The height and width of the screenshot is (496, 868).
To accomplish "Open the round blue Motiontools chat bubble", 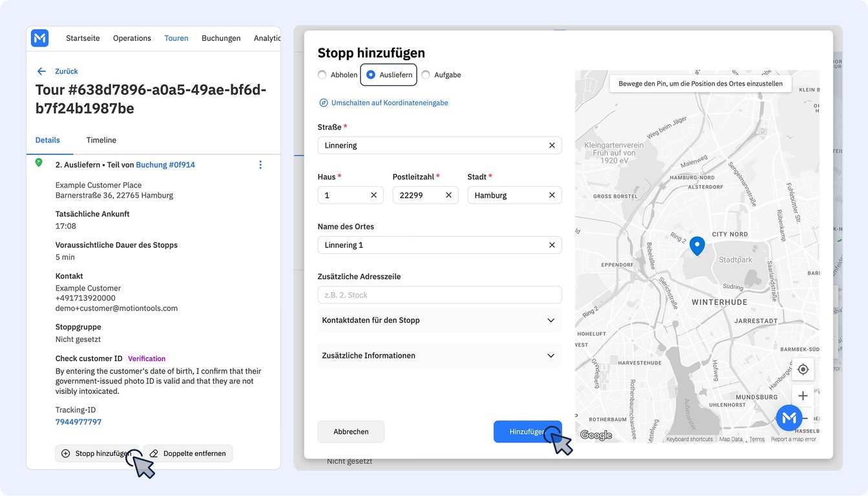I will (789, 418).
